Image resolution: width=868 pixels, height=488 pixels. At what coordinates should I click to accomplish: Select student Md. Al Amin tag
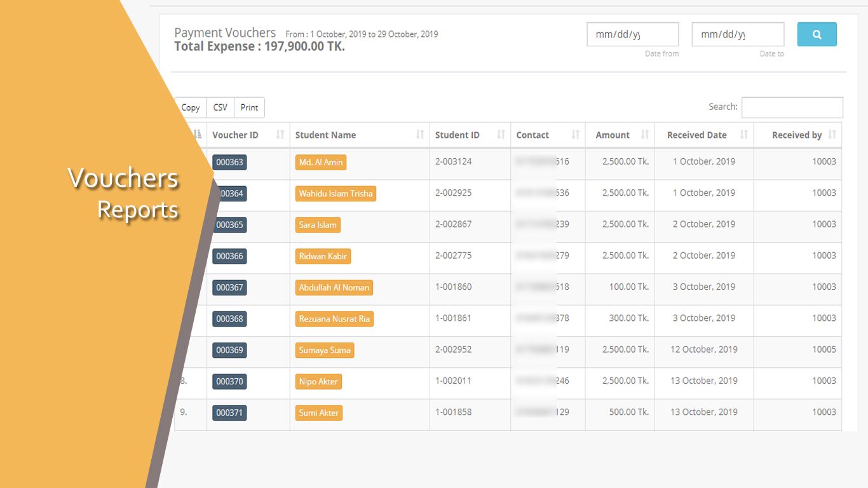tap(321, 162)
